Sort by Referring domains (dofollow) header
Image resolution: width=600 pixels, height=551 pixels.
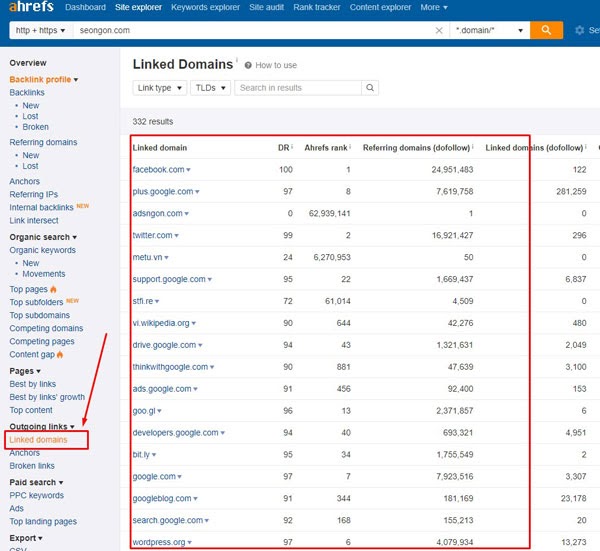point(416,148)
